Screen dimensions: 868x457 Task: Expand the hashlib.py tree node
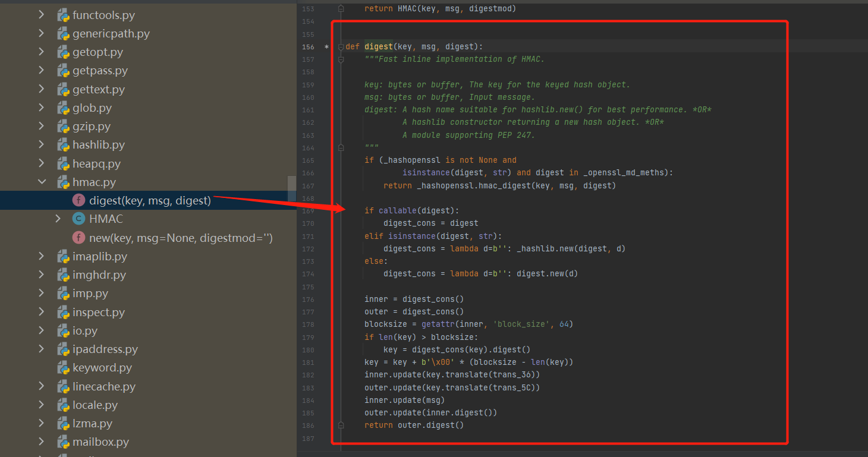coord(41,144)
